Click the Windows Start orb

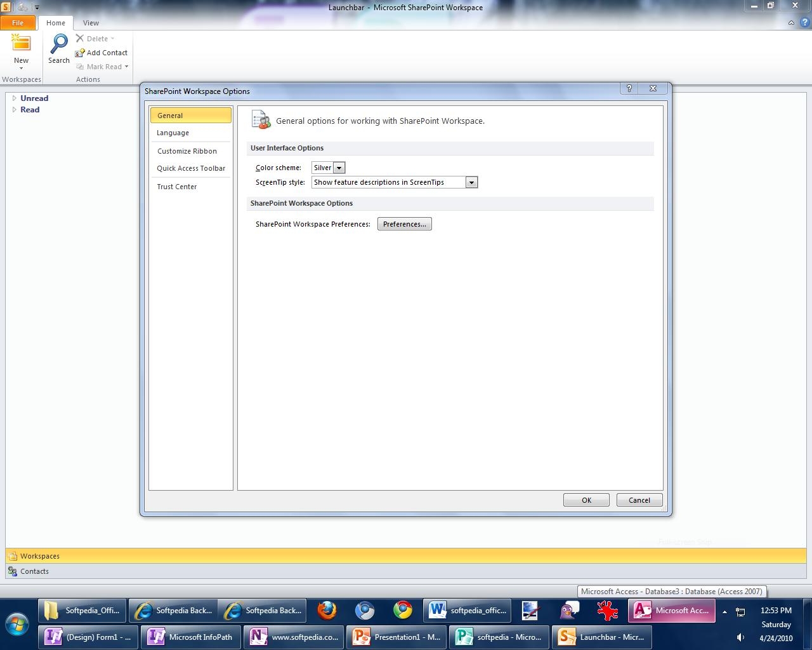(x=17, y=624)
